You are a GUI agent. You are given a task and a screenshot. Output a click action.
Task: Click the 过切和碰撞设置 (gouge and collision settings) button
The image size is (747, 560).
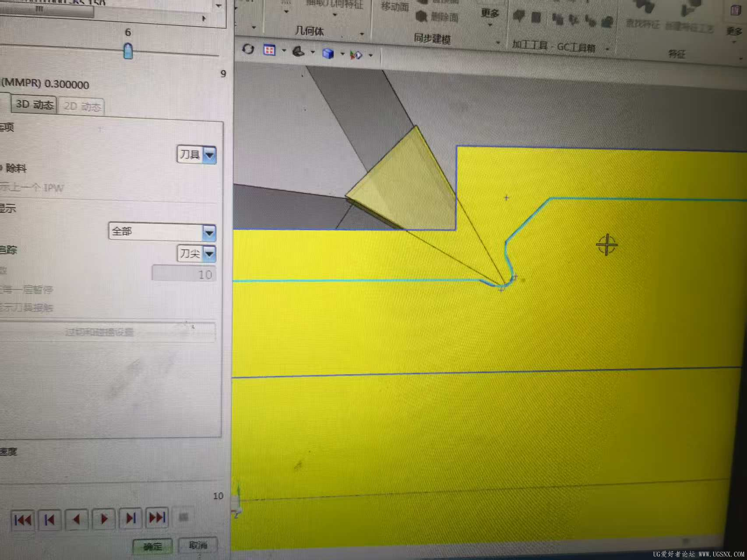tap(99, 332)
